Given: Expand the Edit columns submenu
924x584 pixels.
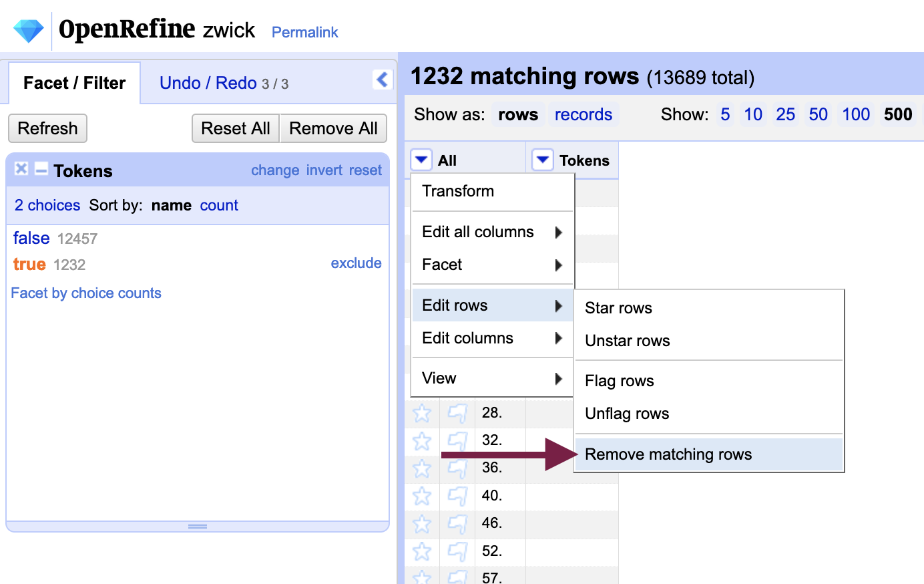Looking at the screenshot, I should click(x=493, y=338).
